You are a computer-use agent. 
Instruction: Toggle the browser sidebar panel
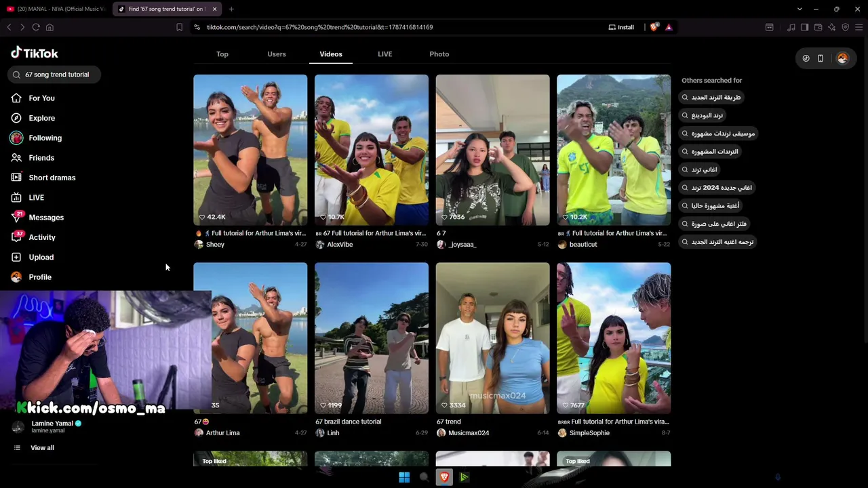(804, 27)
